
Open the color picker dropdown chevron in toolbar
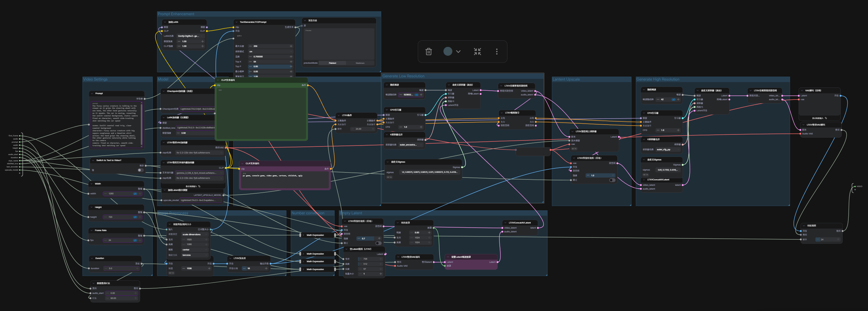coord(458,52)
